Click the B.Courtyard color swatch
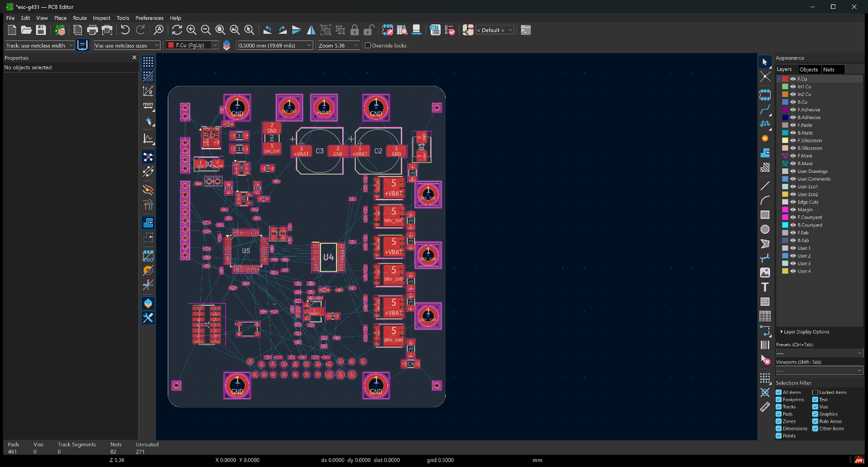The width and height of the screenshot is (868, 467). pyautogui.click(x=785, y=225)
